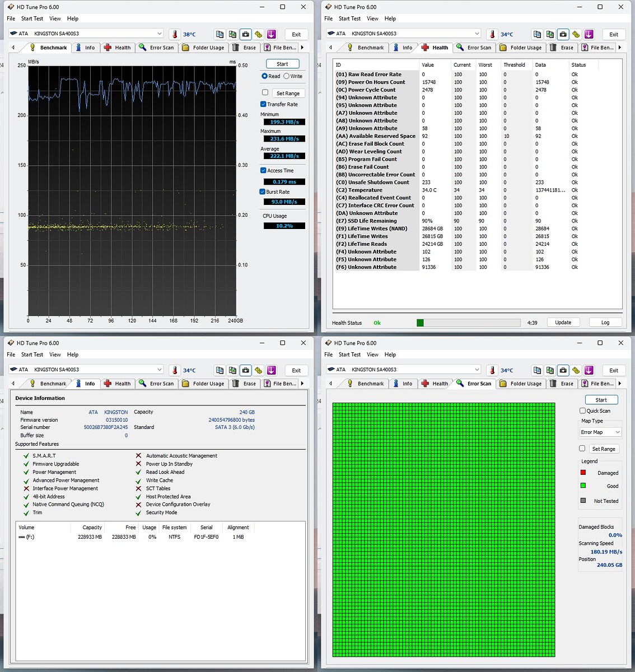Click camera icon in Health window toolbar

pos(563,34)
